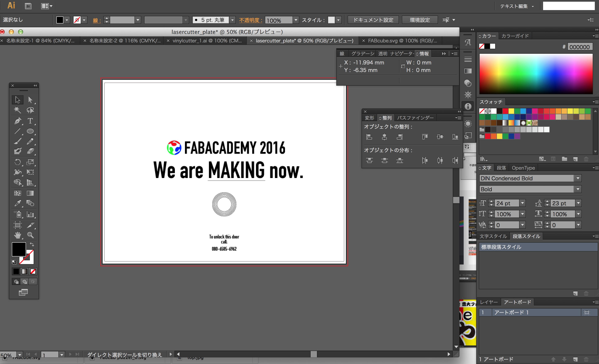Viewport: 599px width, 364px height.
Task: Select the Ellipse tool
Action: [30, 131]
